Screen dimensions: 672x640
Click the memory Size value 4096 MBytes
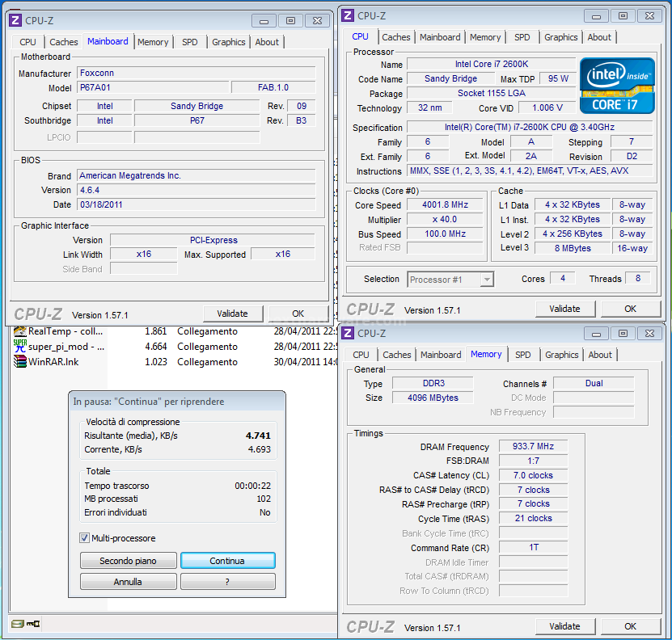click(x=433, y=398)
